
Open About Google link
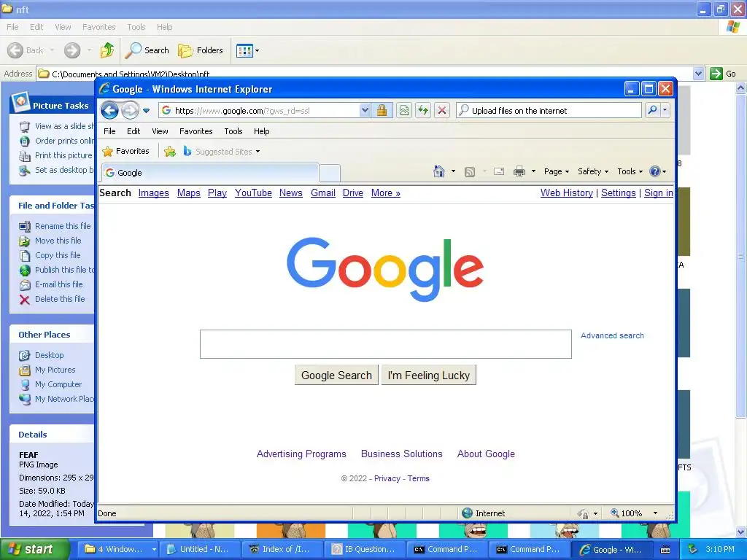tap(486, 454)
